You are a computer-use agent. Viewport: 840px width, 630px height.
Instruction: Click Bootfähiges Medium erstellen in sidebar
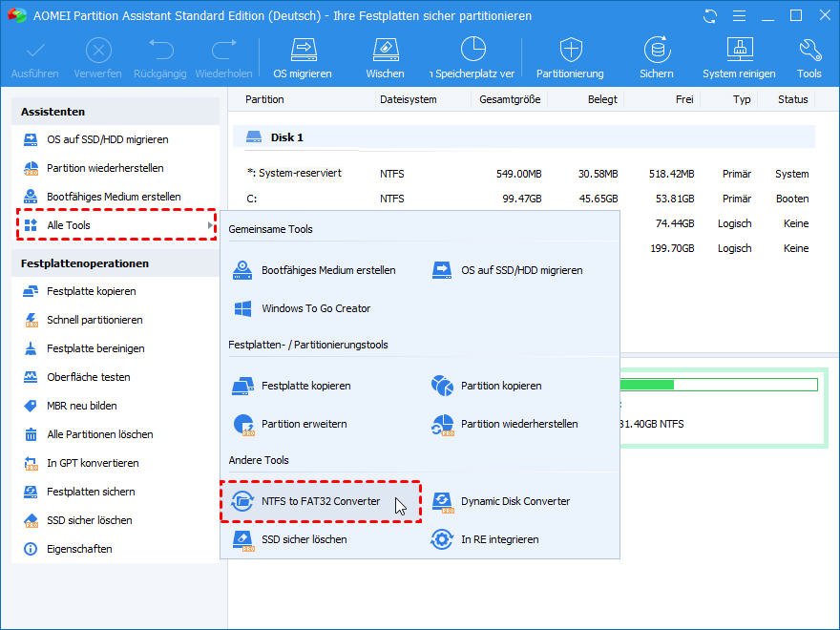point(114,197)
